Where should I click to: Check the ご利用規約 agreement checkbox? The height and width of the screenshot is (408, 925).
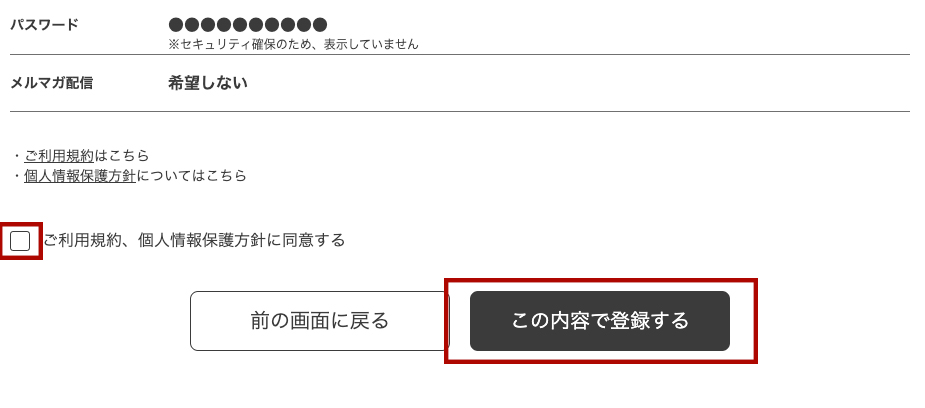click(x=20, y=241)
